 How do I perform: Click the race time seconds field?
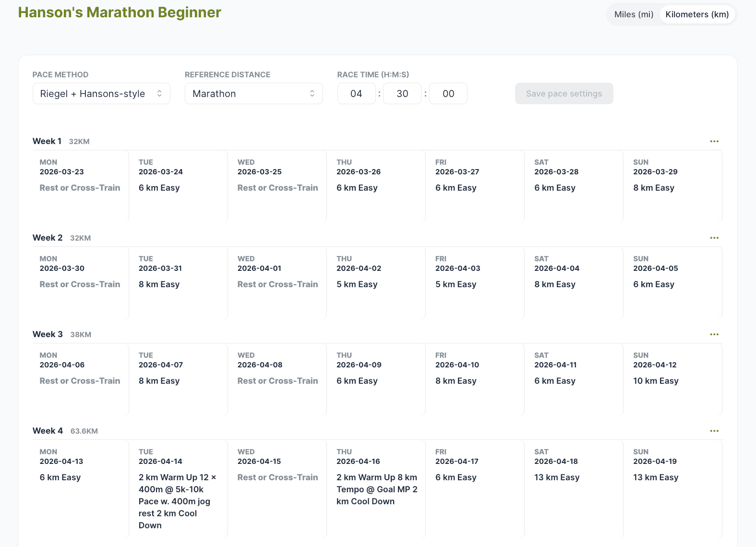click(448, 94)
